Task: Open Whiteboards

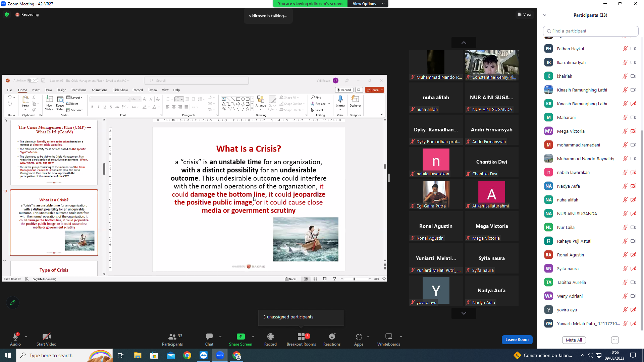Action: [389, 339]
